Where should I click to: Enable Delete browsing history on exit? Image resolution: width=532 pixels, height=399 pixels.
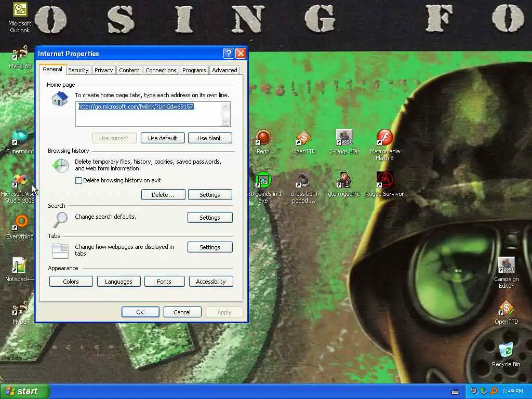coord(79,180)
